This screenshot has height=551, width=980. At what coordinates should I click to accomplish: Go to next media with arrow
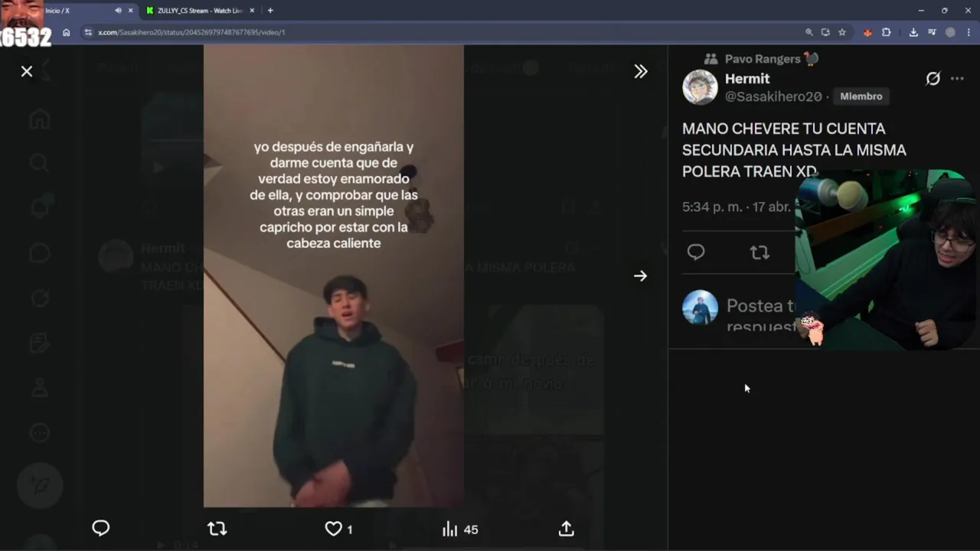coord(641,276)
